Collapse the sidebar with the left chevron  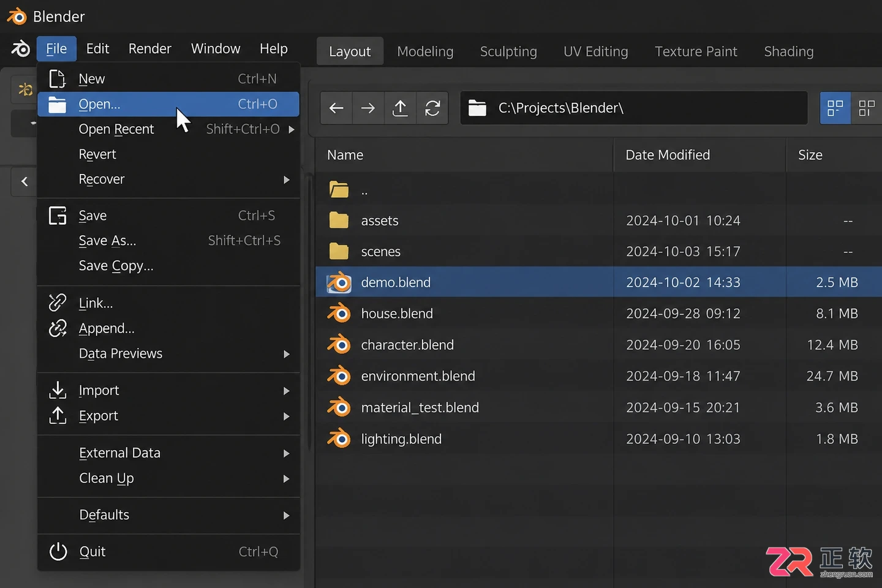click(x=24, y=181)
